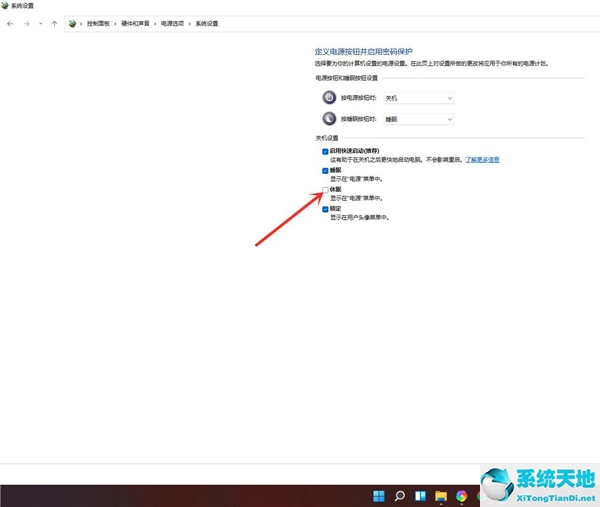Click the sleep button moon icon
Screen dimensions: 600x507
[329, 119]
